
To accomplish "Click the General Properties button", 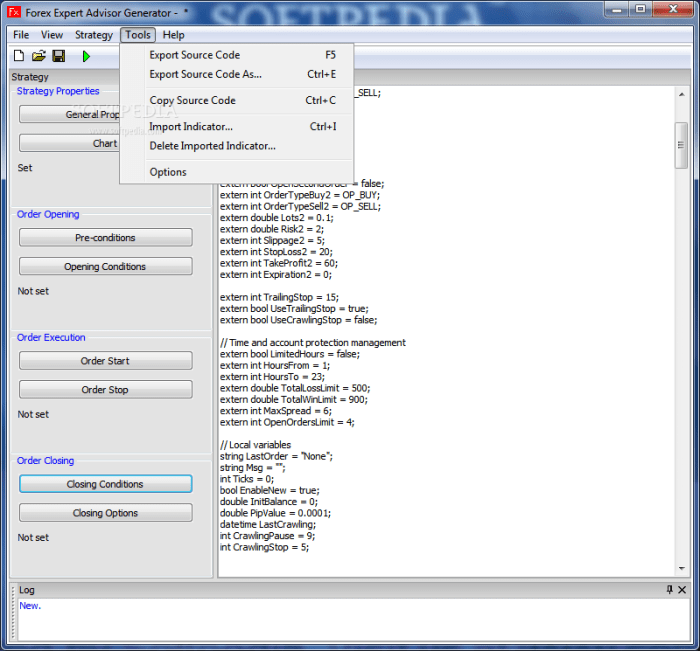I will point(69,114).
